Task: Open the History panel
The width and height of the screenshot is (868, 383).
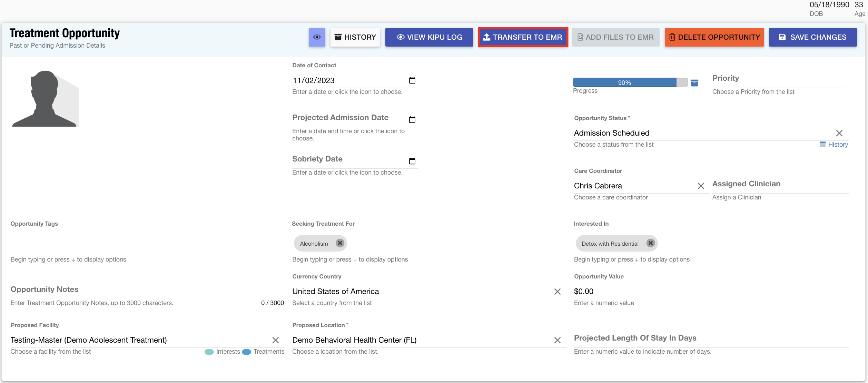Action: 355,37
